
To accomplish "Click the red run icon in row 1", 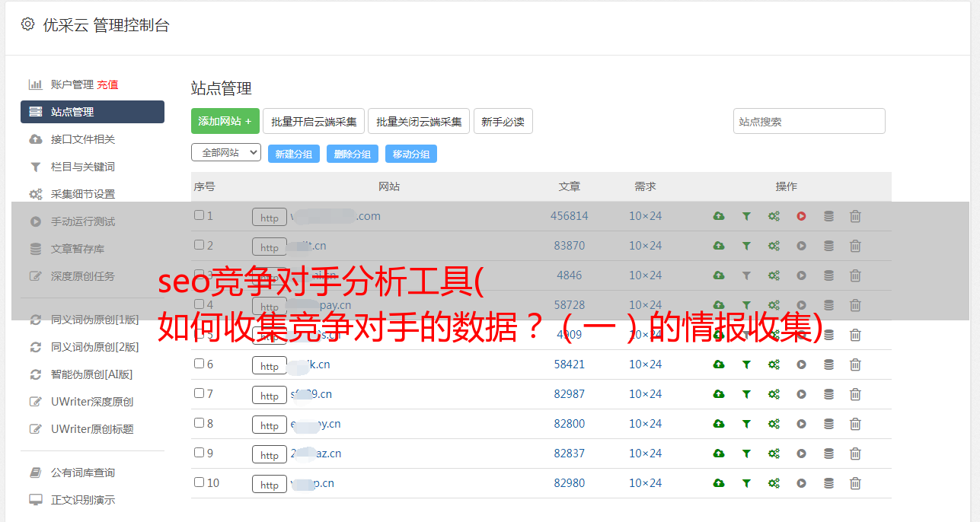I will [x=801, y=216].
